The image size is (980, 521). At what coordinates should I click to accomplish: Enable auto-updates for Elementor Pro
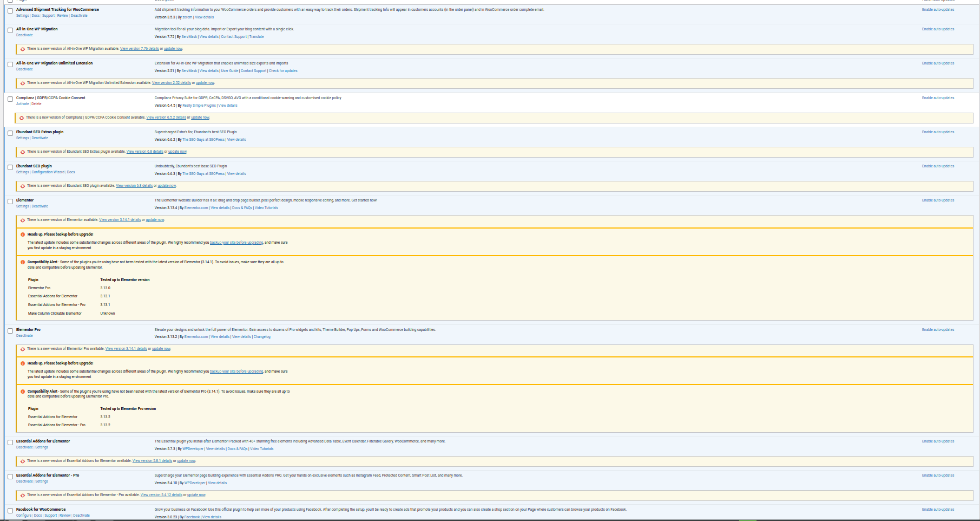(938, 330)
